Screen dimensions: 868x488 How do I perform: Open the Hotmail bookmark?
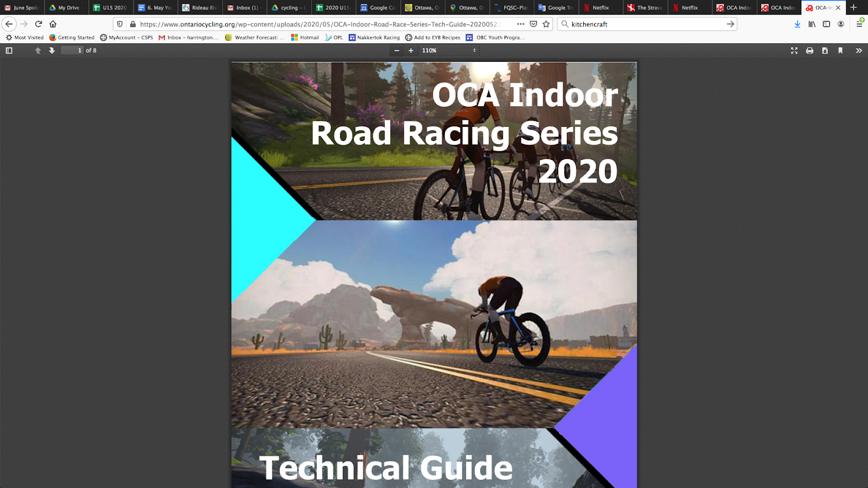pos(305,37)
